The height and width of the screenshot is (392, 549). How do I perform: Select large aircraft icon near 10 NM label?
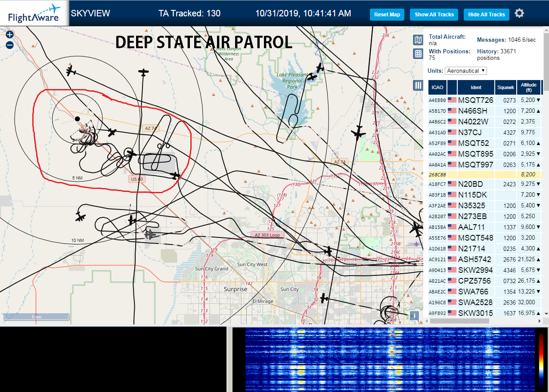click(x=80, y=217)
